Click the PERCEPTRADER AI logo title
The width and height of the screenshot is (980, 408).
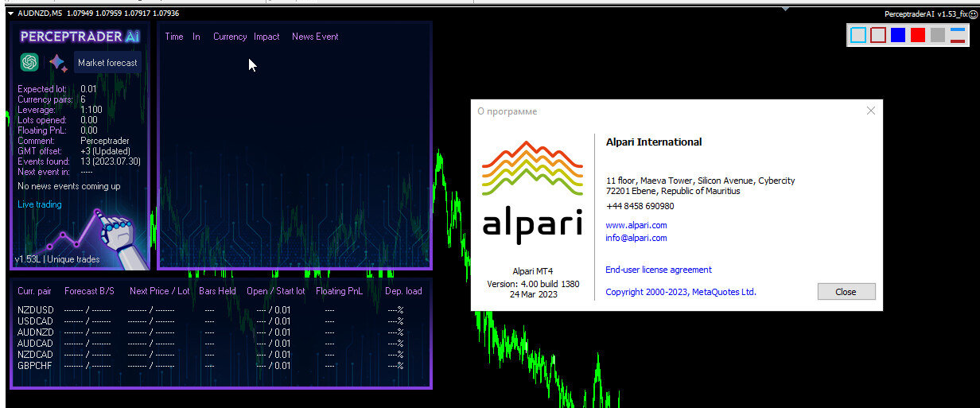(80, 37)
